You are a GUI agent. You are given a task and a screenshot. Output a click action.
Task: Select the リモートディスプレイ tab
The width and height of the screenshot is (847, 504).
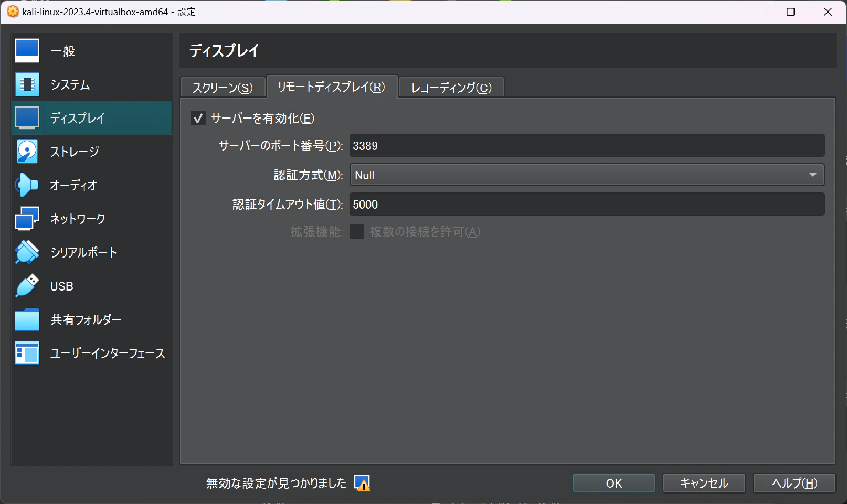pos(332,87)
